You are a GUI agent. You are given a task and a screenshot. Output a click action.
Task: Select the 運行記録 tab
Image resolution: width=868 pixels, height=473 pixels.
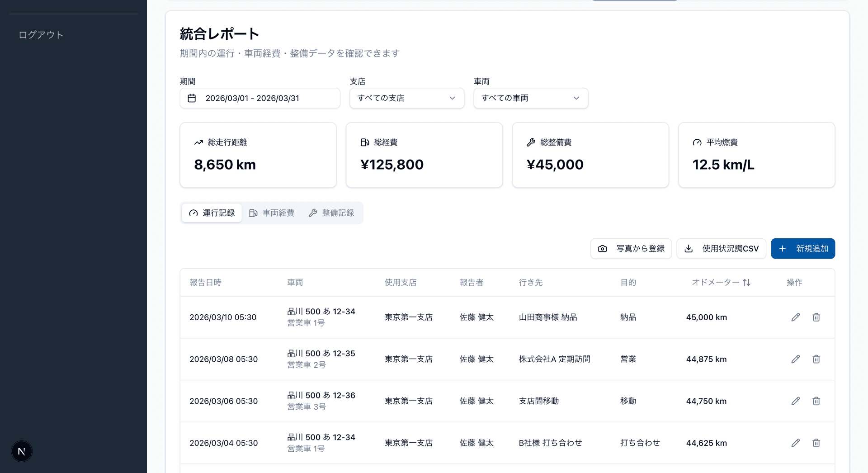[x=211, y=213]
